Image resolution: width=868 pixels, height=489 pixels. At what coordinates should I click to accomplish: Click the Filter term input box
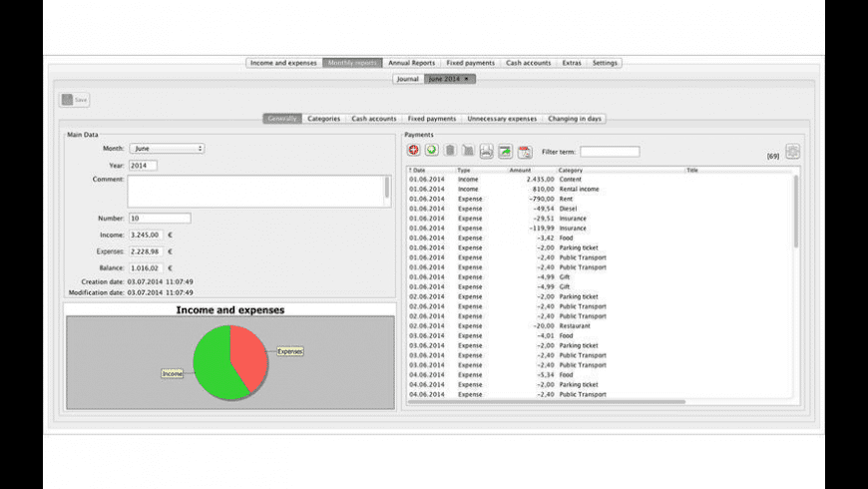click(610, 152)
